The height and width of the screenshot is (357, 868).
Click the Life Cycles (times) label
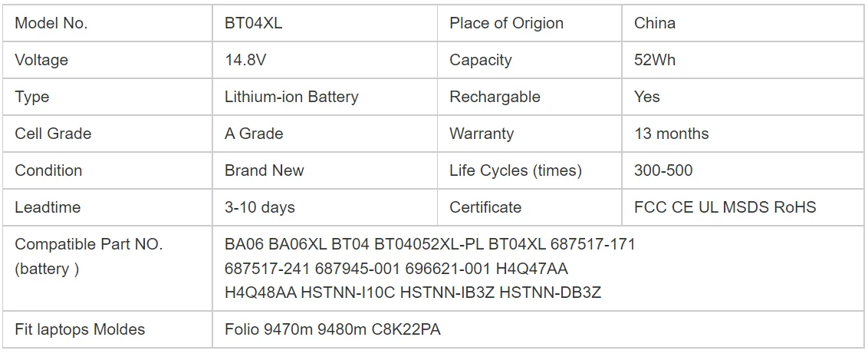click(x=515, y=170)
